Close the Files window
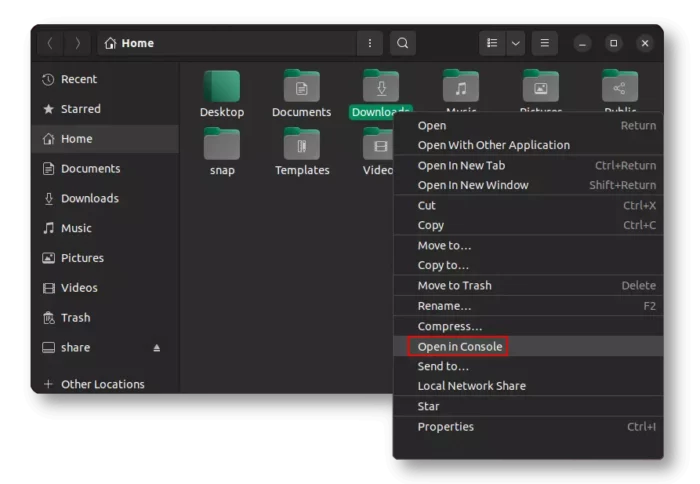 645,44
